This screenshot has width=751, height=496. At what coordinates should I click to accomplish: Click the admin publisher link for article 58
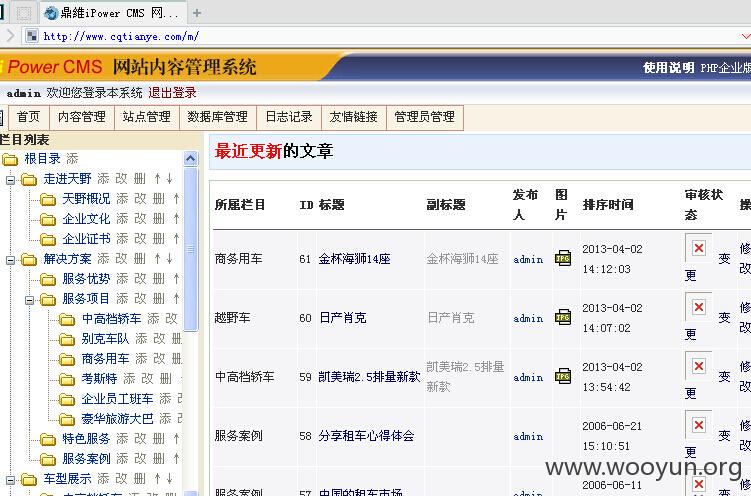coord(528,436)
